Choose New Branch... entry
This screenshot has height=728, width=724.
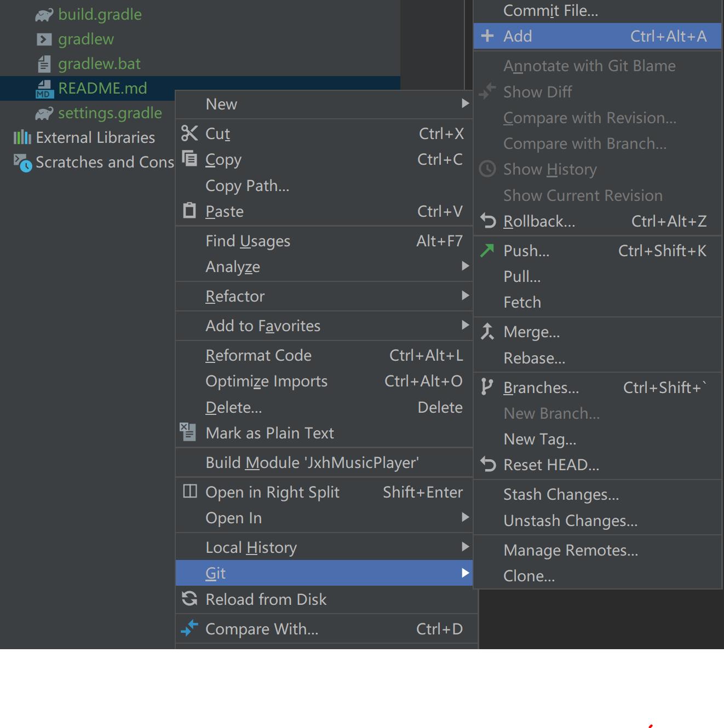coord(597,413)
